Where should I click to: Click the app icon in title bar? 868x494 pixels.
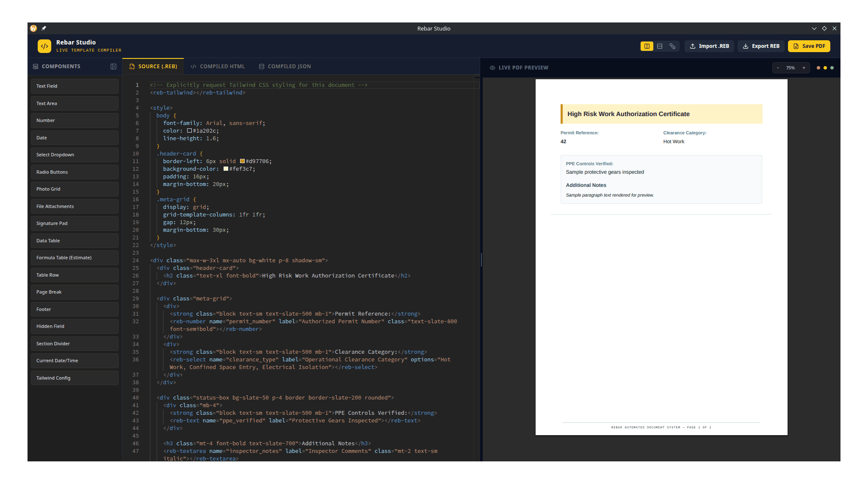(x=33, y=28)
